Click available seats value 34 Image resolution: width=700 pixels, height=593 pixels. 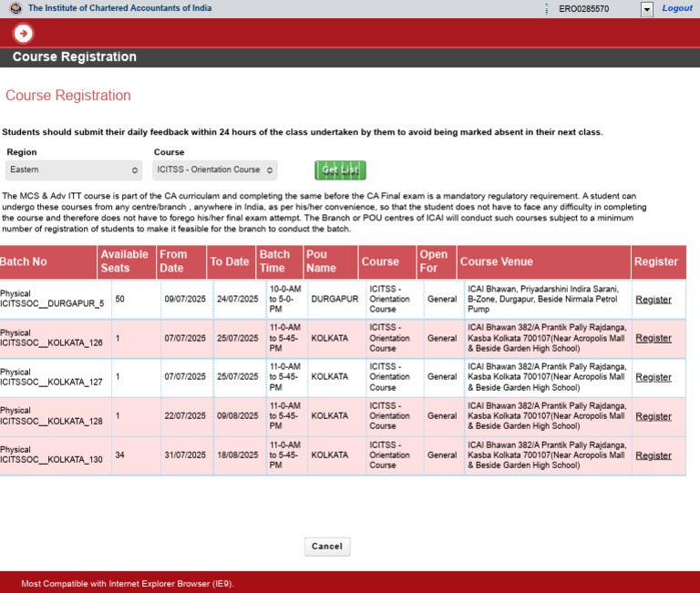click(x=119, y=455)
